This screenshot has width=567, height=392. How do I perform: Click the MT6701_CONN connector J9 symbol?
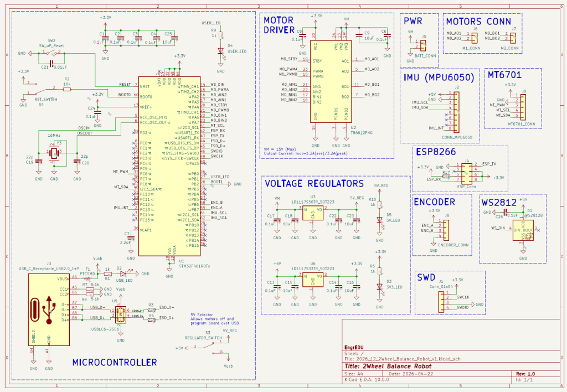pyautogui.click(x=523, y=107)
